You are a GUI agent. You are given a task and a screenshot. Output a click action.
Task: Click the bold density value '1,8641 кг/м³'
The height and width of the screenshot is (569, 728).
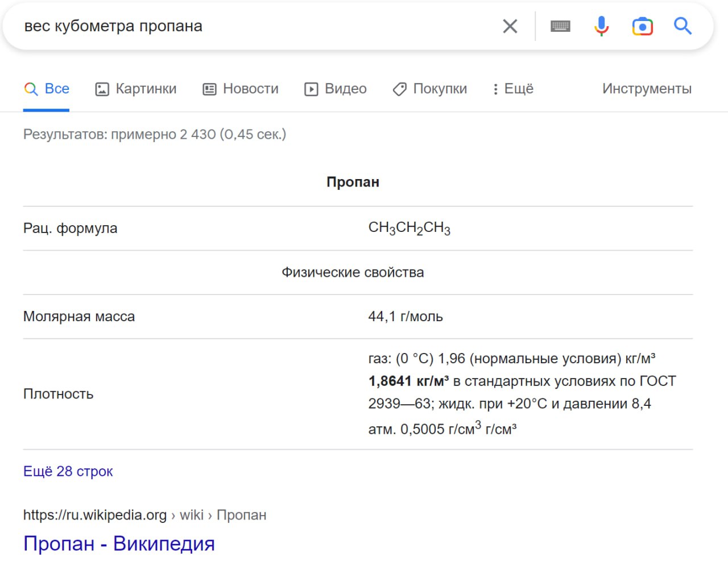[408, 381]
